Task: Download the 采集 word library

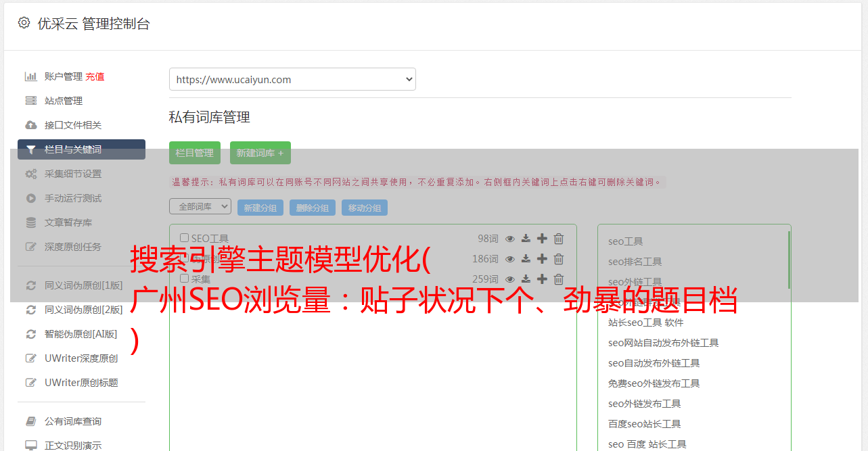Action: 526,279
